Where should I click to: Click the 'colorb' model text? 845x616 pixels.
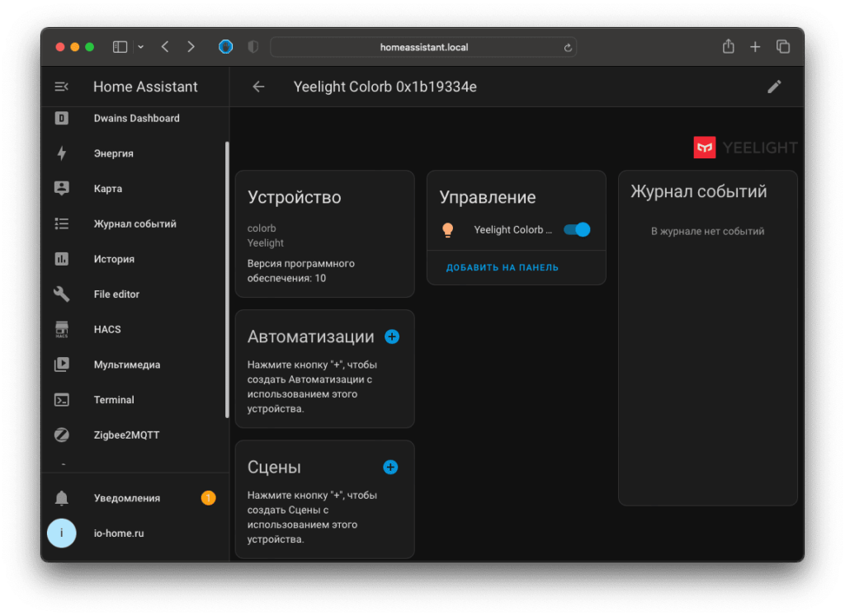pos(262,228)
